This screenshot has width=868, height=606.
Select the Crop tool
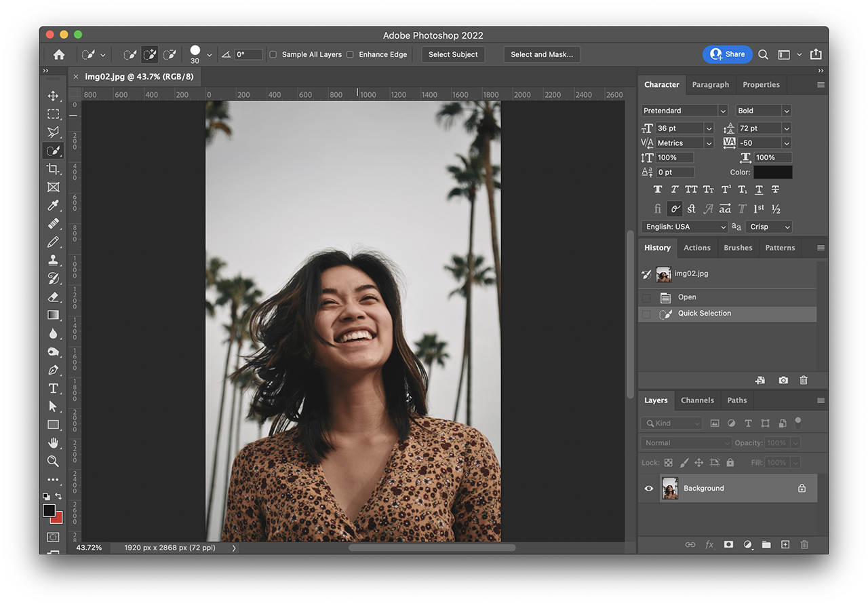pyautogui.click(x=54, y=169)
